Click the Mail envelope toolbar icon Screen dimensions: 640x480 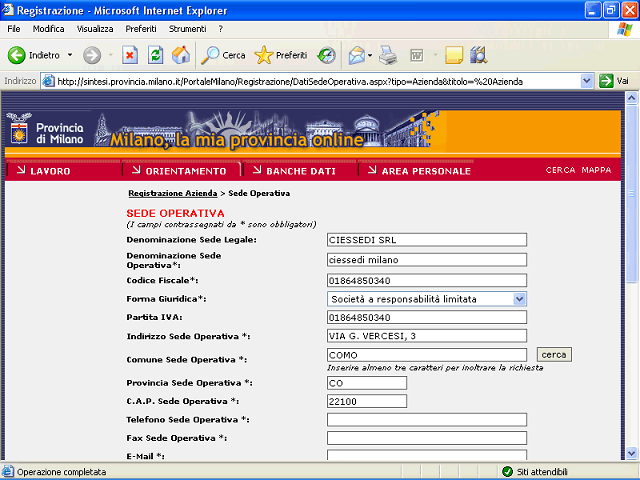click(x=355, y=55)
